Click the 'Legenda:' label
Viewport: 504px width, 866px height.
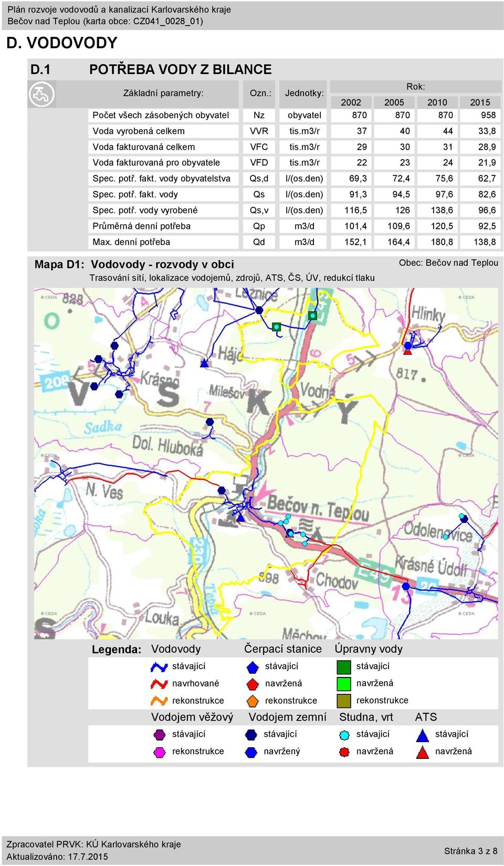click(x=117, y=649)
